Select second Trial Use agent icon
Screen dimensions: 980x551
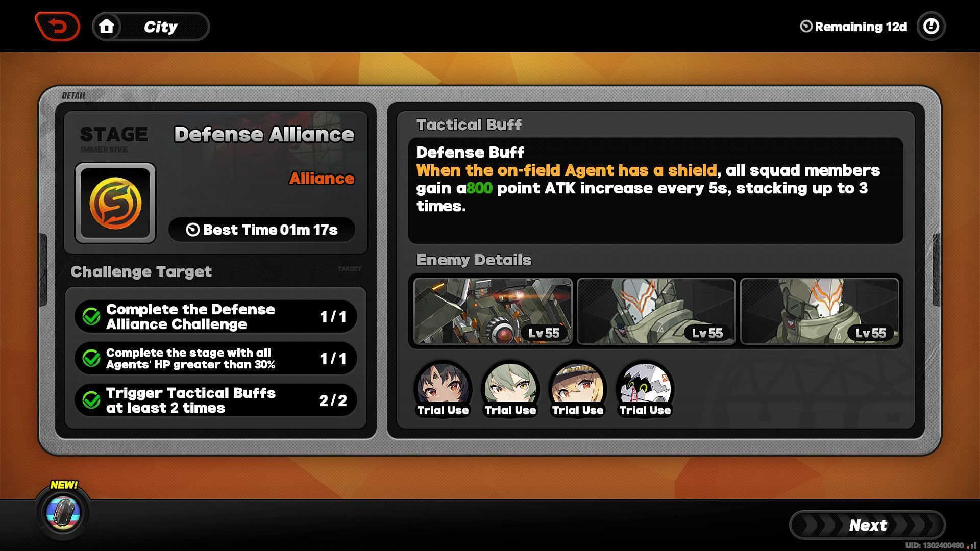coord(509,389)
